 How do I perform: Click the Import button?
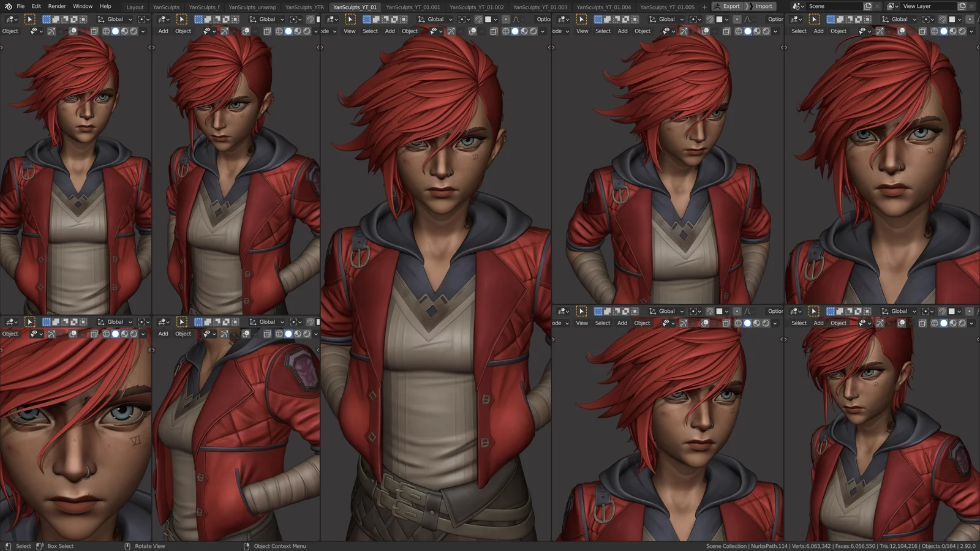[x=764, y=6]
